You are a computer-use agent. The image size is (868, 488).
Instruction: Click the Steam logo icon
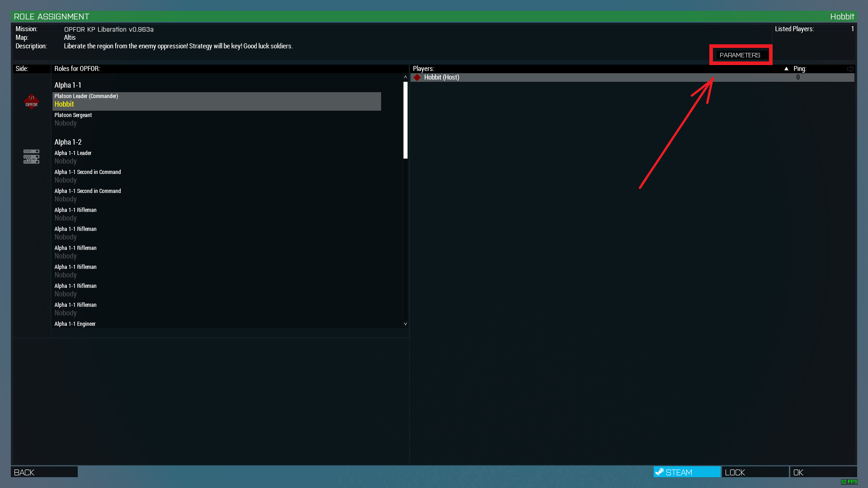pyautogui.click(x=660, y=472)
